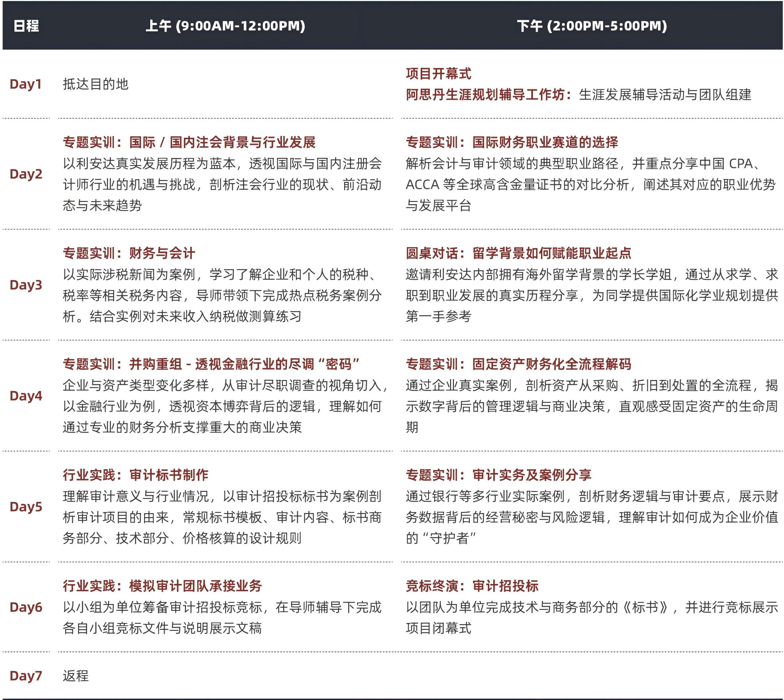Open 并购重组 透视金融行业 session title
784x700 pixels.
[x=211, y=364]
